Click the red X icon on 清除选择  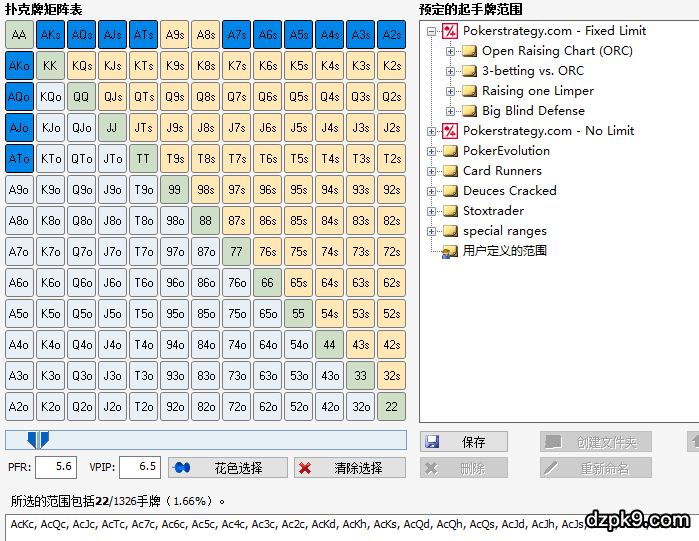pos(305,467)
